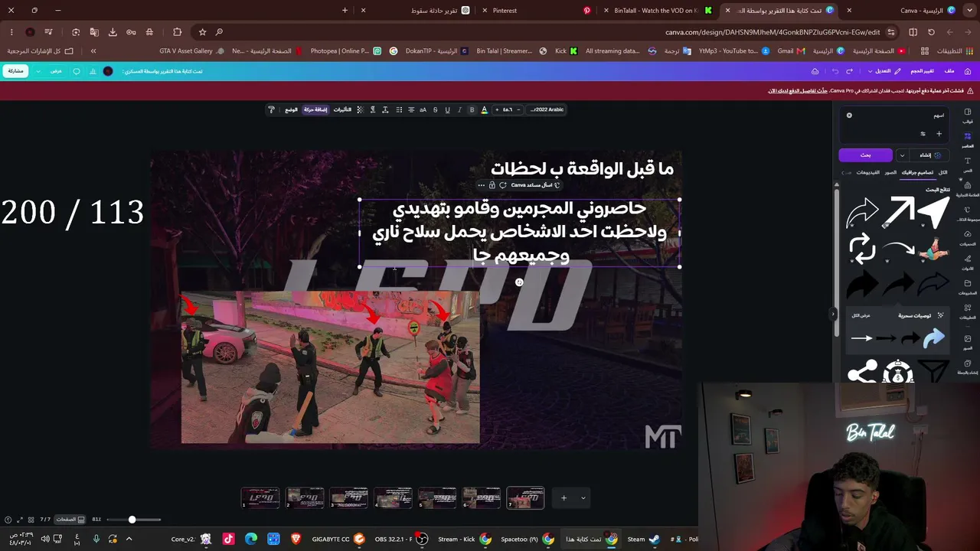980x551 pixels.
Task: Open text spacing options
Action: click(385, 109)
